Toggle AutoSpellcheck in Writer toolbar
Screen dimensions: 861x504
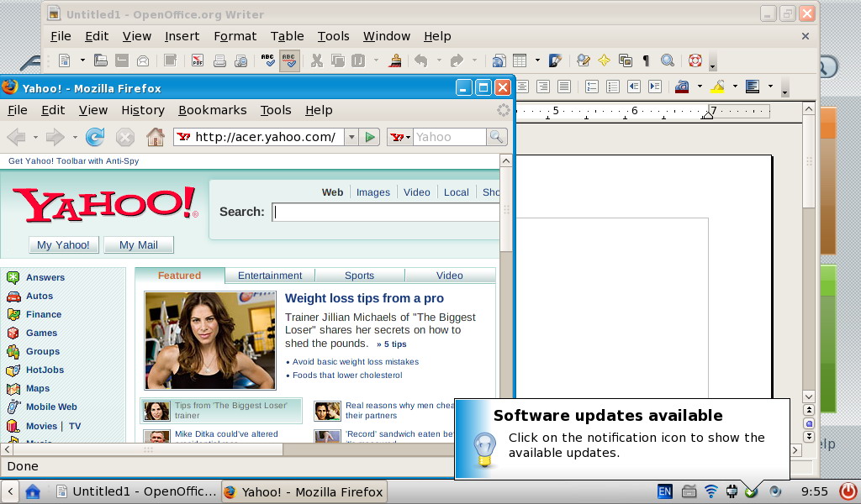click(289, 60)
